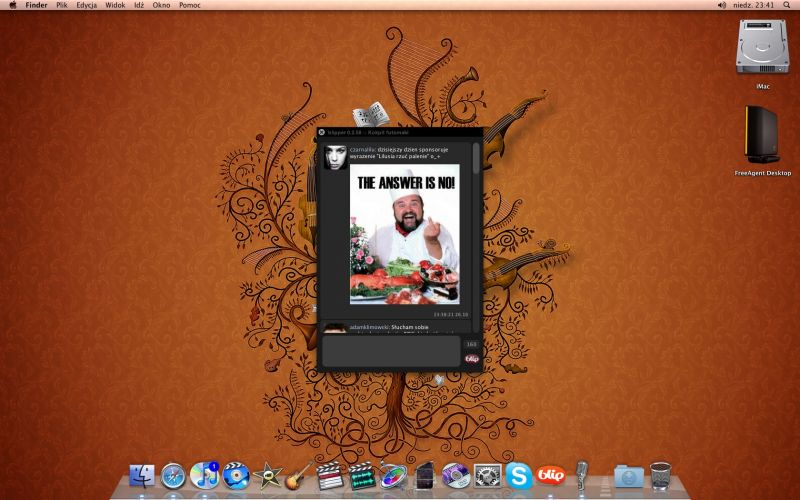Launch Final Cut clapperboard icon in dock
The height and width of the screenshot is (500, 800).
[x=330, y=476]
